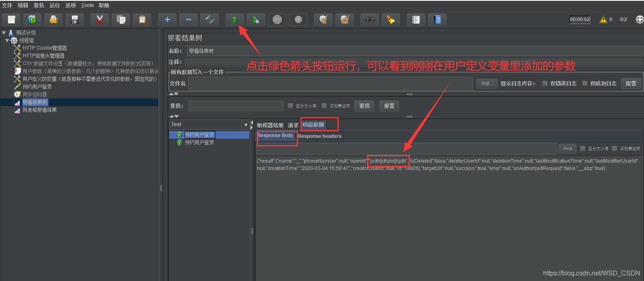Toggle 正则表达式 beside Find button
This screenshot has height=281, width=644.
coord(614,148)
